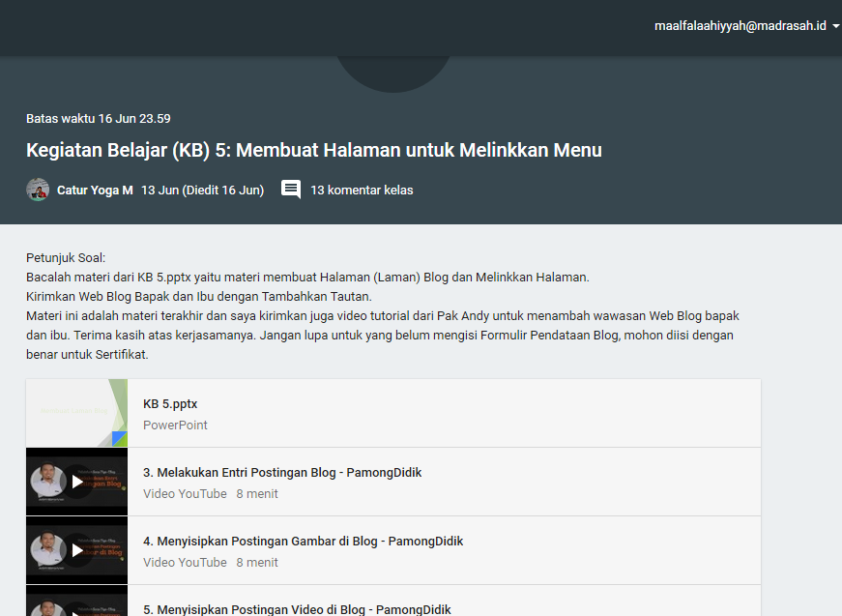The image size is (842, 616).
Task: Click the Video YouTube 8 menit label under video 3
Action: coord(211,493)
